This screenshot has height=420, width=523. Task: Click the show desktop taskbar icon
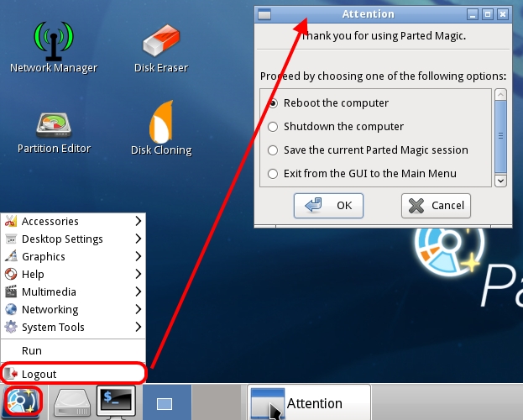(164, 404)
